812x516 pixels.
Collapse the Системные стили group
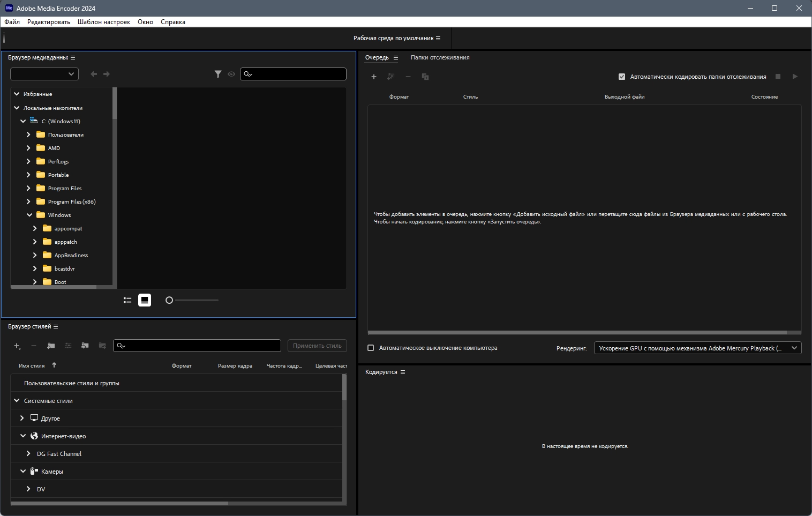(x=17, y=400)
